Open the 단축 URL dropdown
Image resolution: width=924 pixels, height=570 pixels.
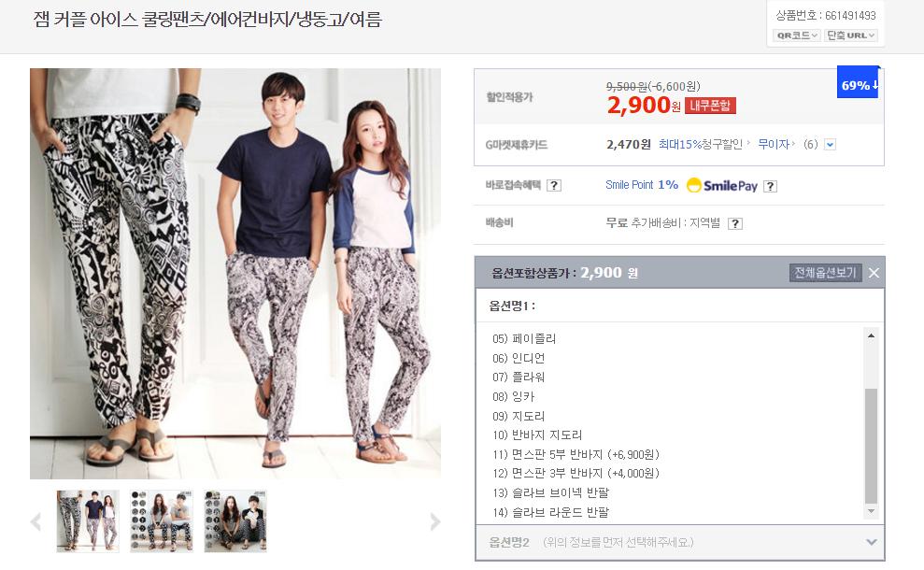click(x=851, y=36)
